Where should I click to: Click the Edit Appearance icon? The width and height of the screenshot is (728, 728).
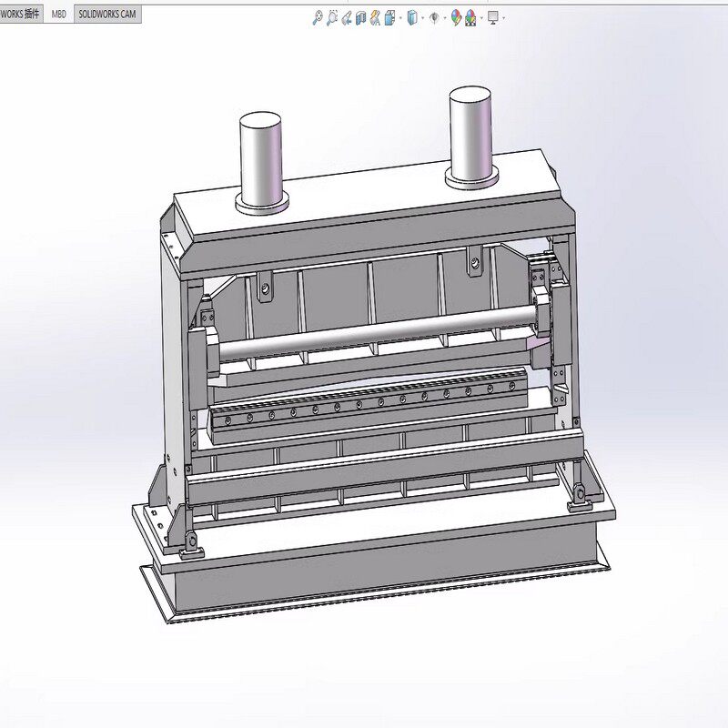pos(457,18)
